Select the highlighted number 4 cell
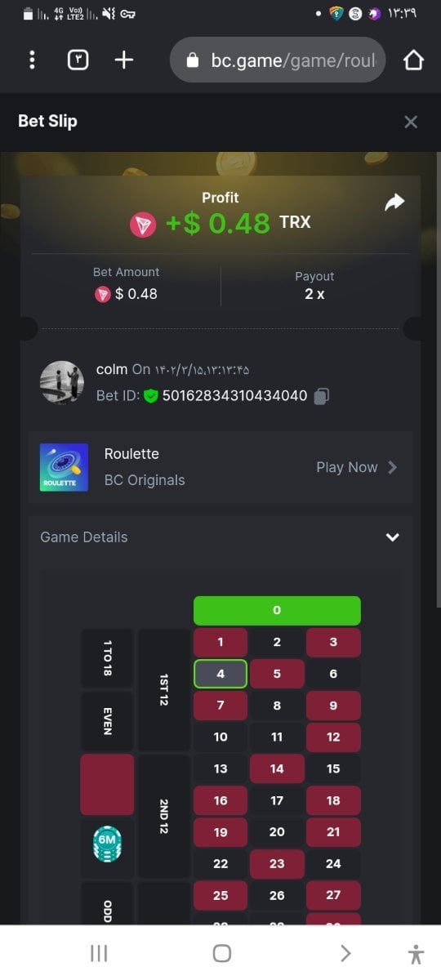The image size is (441, 980). [220, 675]
